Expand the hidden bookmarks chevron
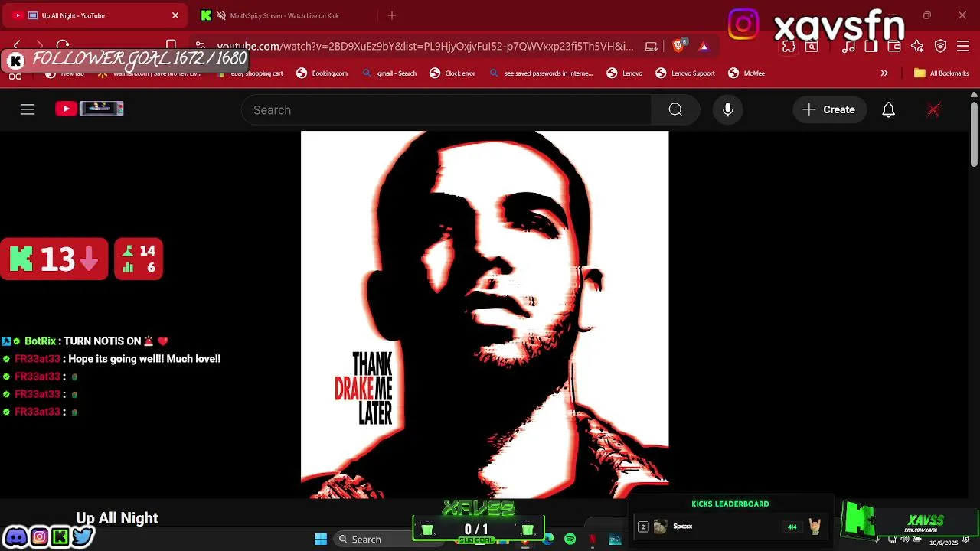This screenshot has height=551, width=980. (x=884, y=73)
